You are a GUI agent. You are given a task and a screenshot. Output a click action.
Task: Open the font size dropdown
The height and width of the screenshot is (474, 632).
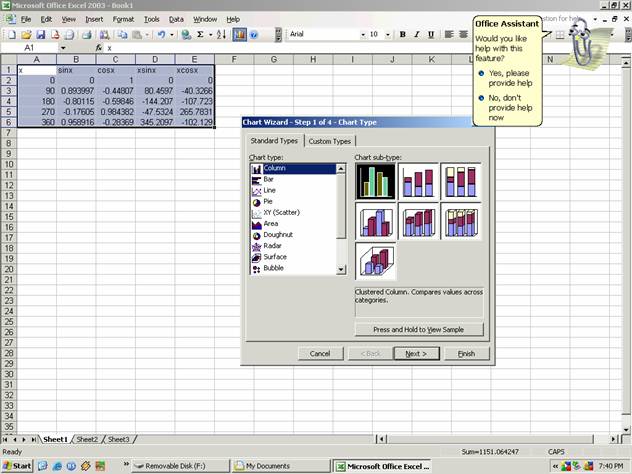[388, 35]
